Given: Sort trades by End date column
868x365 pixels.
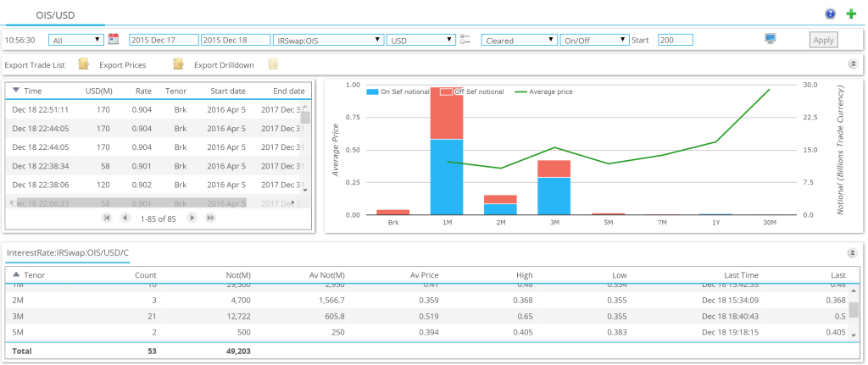Looking at the screenshot, I should (x=288, y=91).
